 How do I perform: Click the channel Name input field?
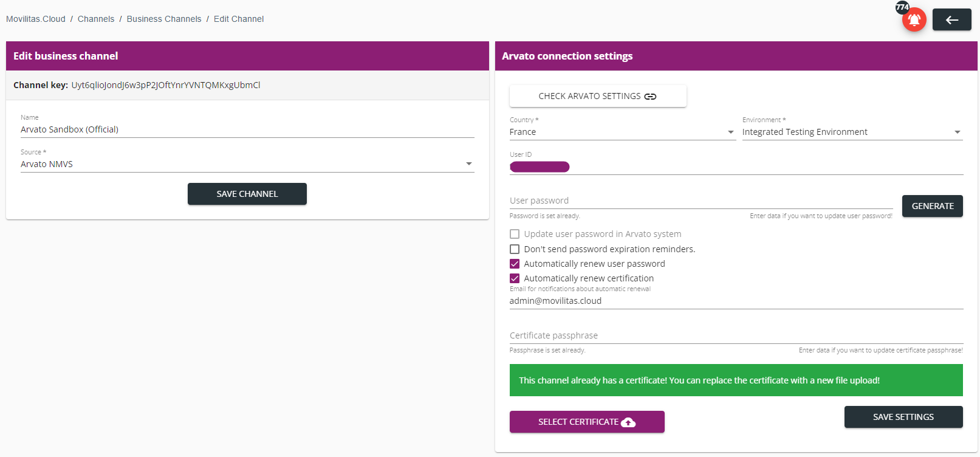(x=247, y=129)
